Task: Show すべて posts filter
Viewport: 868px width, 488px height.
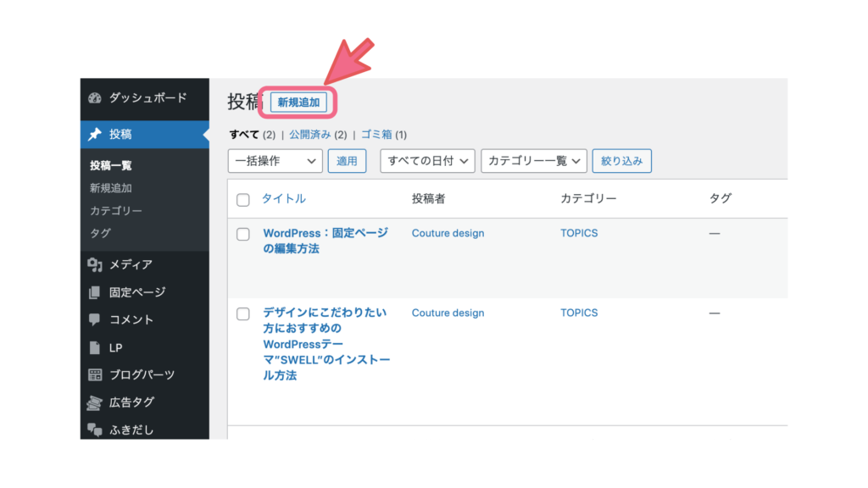Action: (244, 135)
